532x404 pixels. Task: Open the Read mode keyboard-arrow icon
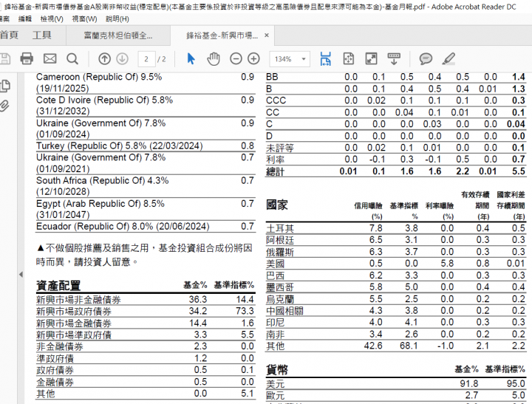(x=394, y=59)
